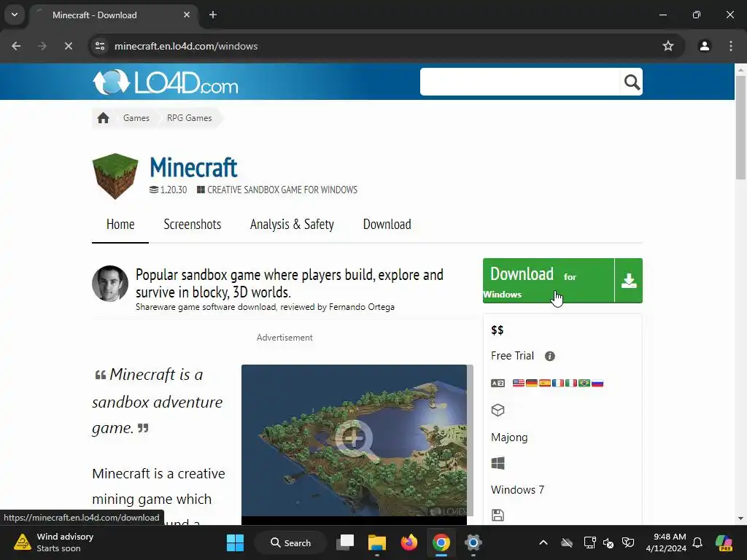This screenshot has width=747, height=560.
Task: Open the Games breadcrumb link
Action: [136, 118]
